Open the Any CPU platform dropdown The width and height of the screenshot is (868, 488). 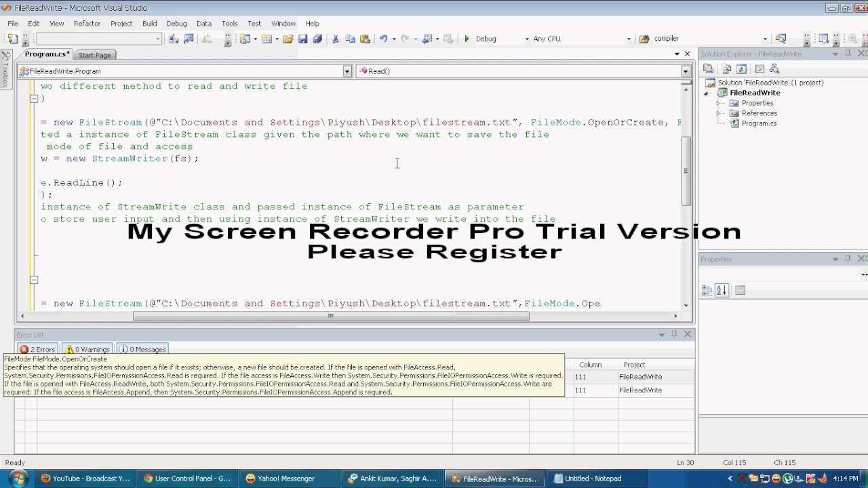[x=629, y=39]
